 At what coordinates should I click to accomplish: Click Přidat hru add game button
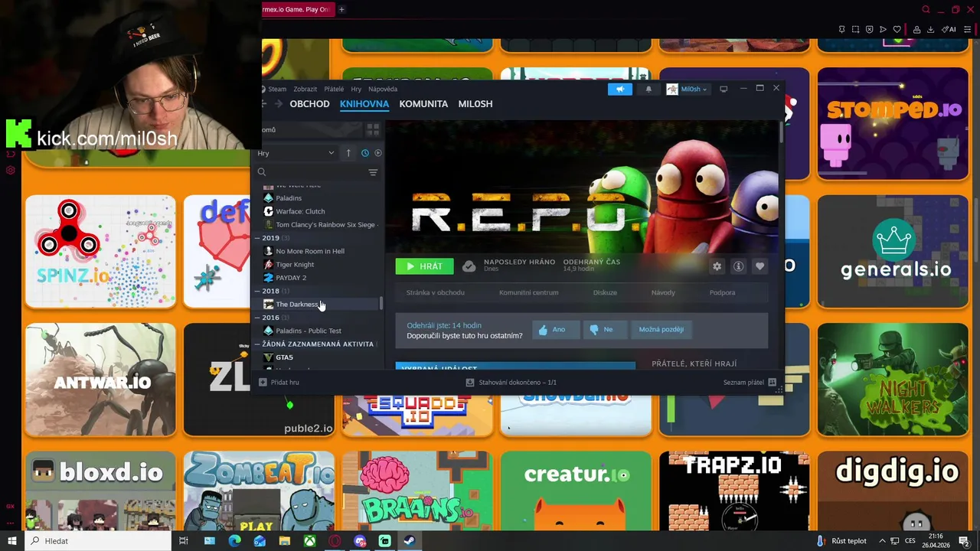click(x=279, y=382)
